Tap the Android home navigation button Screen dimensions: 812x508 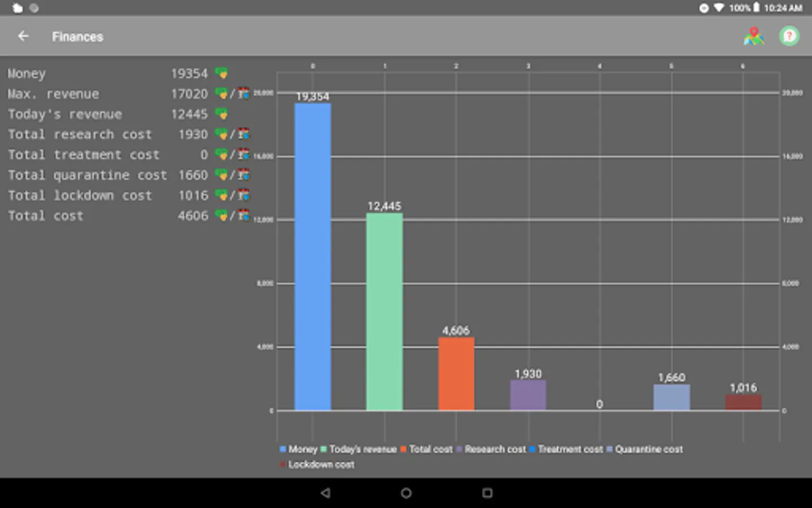406,493
